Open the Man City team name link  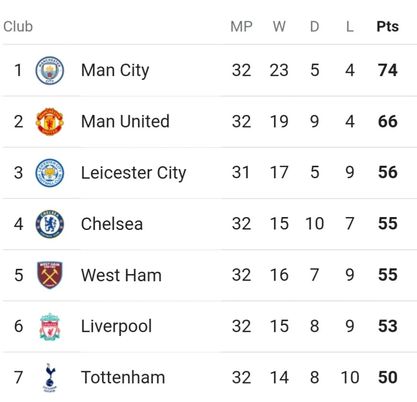[115, 71]
